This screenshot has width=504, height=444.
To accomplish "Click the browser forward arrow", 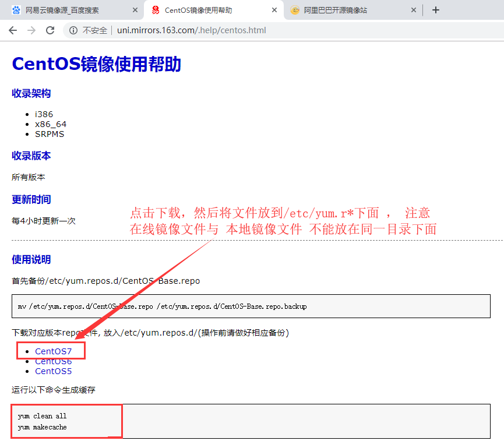I will coord(31,30).
